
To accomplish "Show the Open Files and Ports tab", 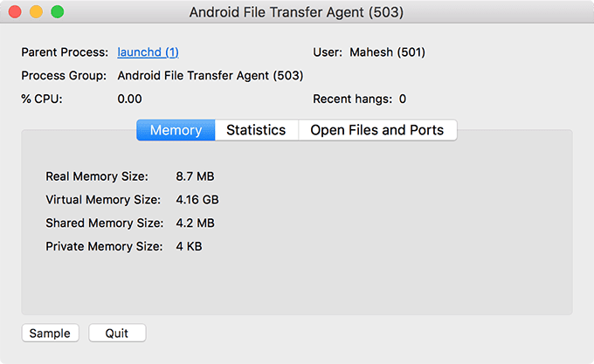I will (x=377, y=130).
